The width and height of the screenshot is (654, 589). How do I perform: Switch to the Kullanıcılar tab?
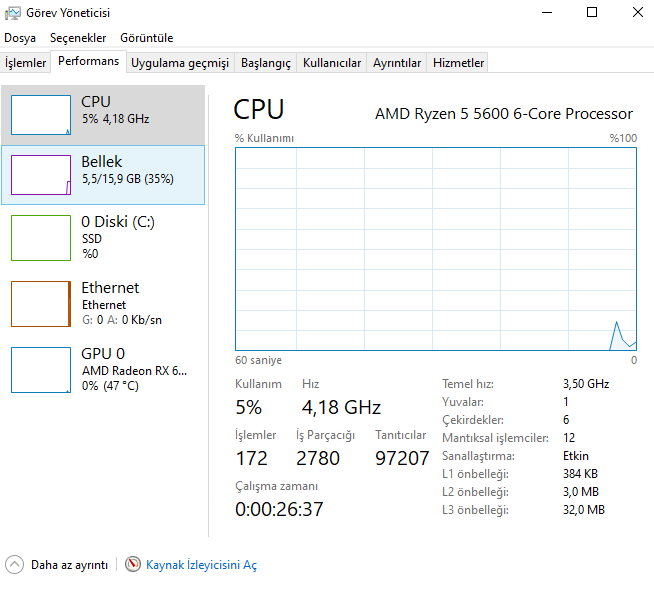(332, 62)
